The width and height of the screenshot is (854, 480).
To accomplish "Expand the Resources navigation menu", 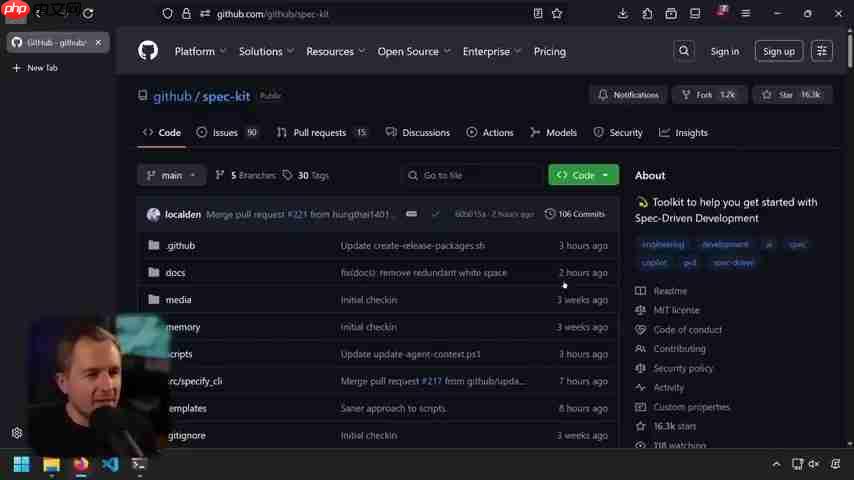I will (336, 52).
